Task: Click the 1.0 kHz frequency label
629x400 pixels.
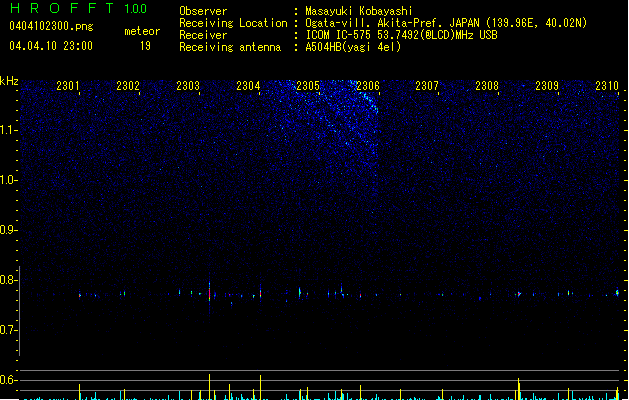Action: point(8,180)
